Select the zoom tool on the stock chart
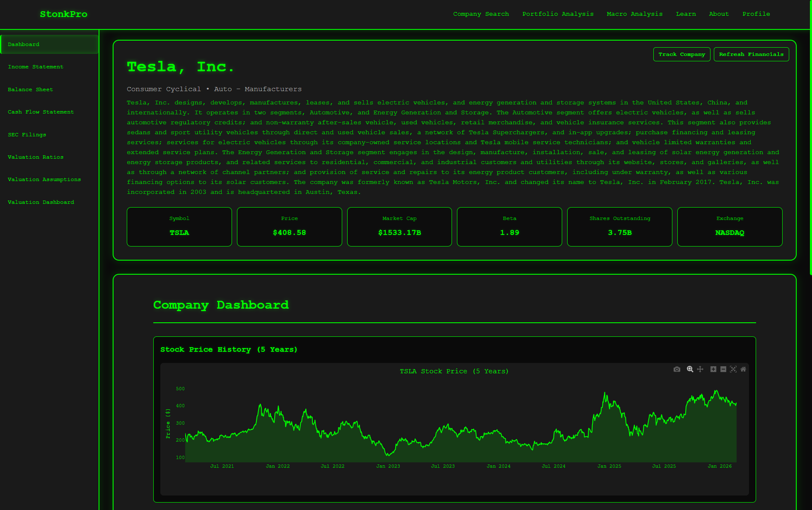Screen dimensions: 812x510 tap(690, 369)
